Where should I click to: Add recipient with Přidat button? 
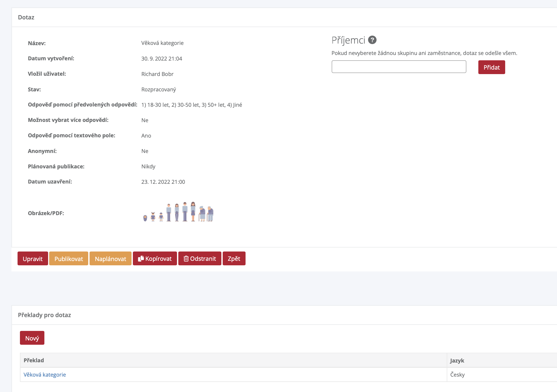(491, 67)
